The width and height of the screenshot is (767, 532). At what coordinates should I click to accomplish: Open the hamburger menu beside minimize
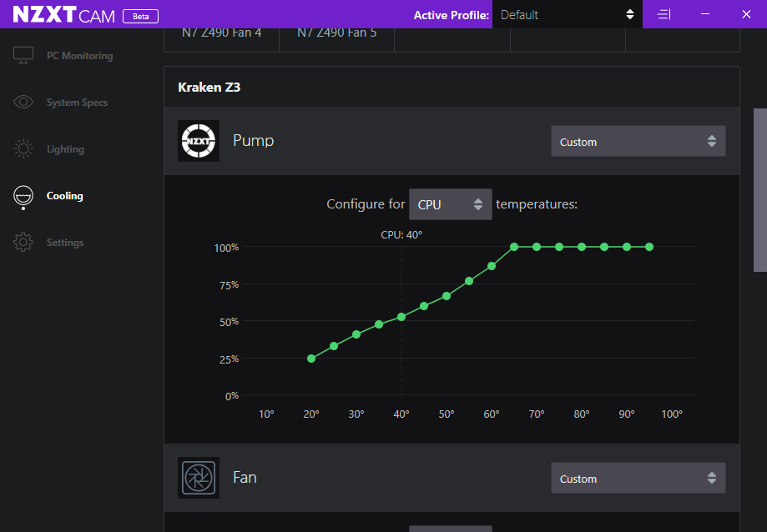point(663,13)
